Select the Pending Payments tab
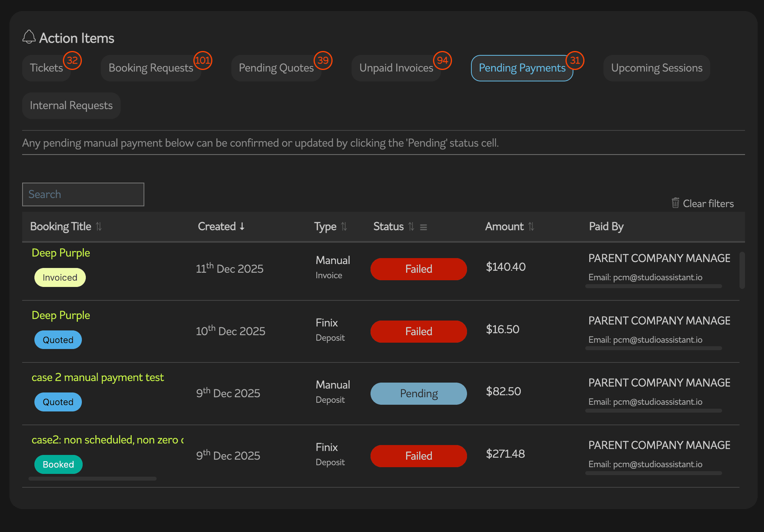 click(522, 68)
